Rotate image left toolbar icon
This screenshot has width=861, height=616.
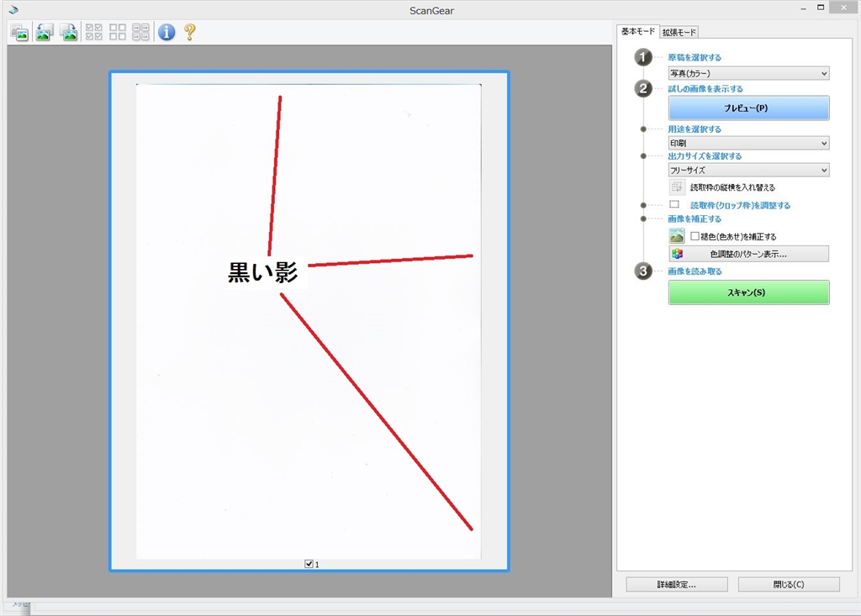point(45,33)
